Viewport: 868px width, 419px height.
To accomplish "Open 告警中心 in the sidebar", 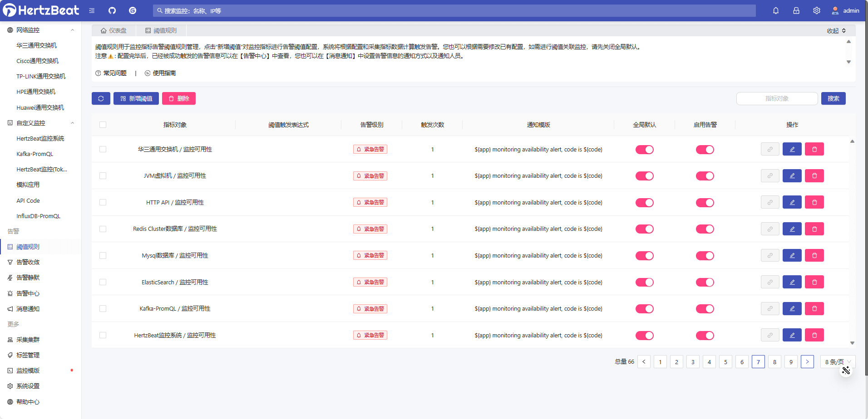I will click(x=28, y=293).
